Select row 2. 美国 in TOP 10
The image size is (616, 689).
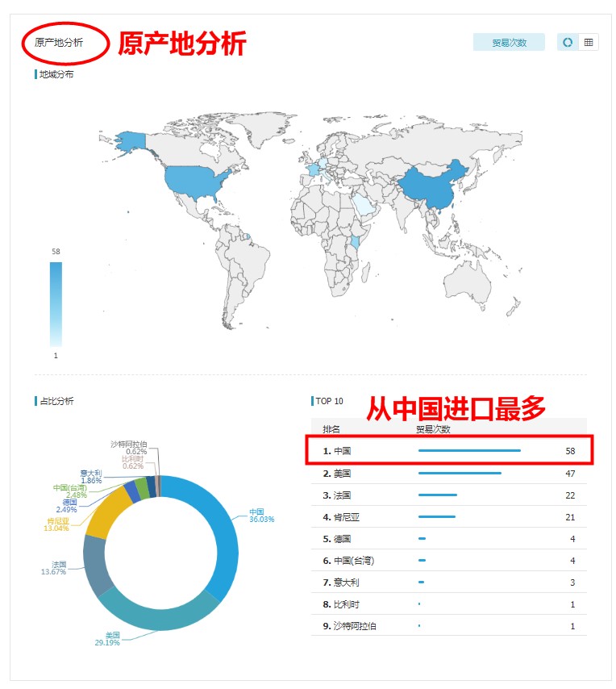[449, 474]
